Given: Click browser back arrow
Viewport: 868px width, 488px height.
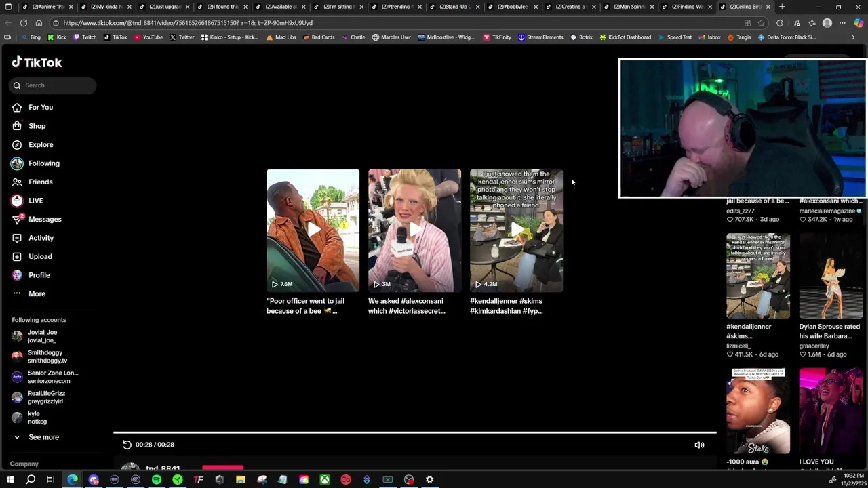Looking at the screenshot, I should [x=8, y=23].
